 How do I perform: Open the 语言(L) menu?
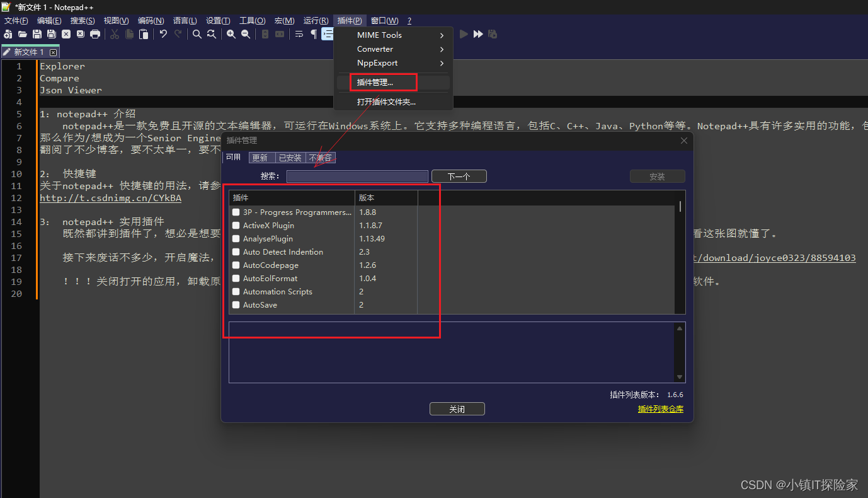pos(185,21)
